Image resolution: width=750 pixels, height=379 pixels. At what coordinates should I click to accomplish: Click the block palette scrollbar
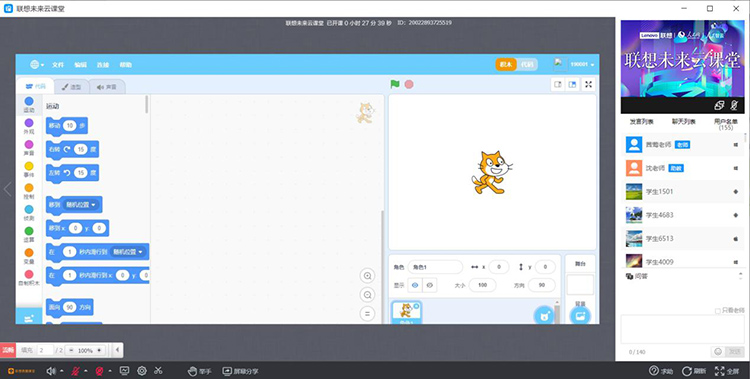coord(147,104)
